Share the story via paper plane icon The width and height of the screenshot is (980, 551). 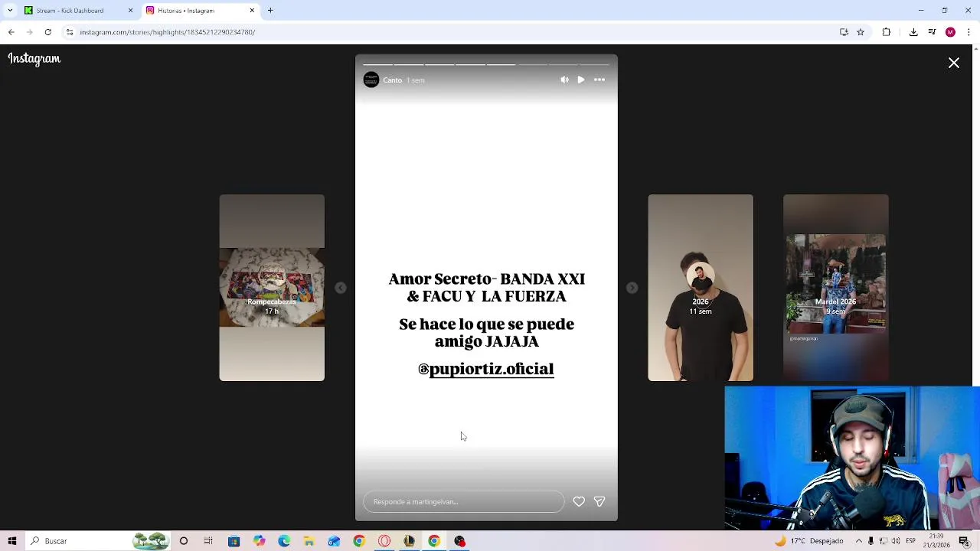tap(599, 501)
